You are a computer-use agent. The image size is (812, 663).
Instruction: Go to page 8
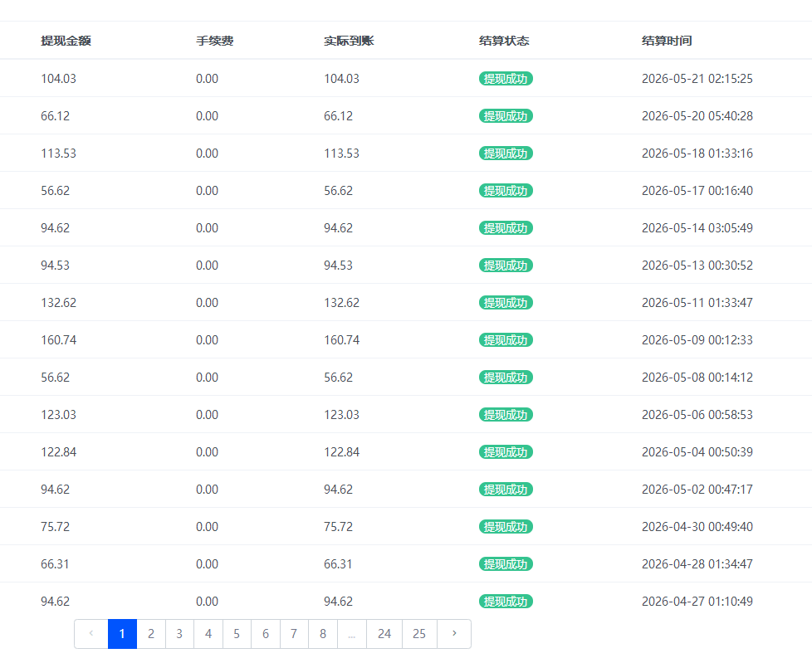tap(323, 633)
